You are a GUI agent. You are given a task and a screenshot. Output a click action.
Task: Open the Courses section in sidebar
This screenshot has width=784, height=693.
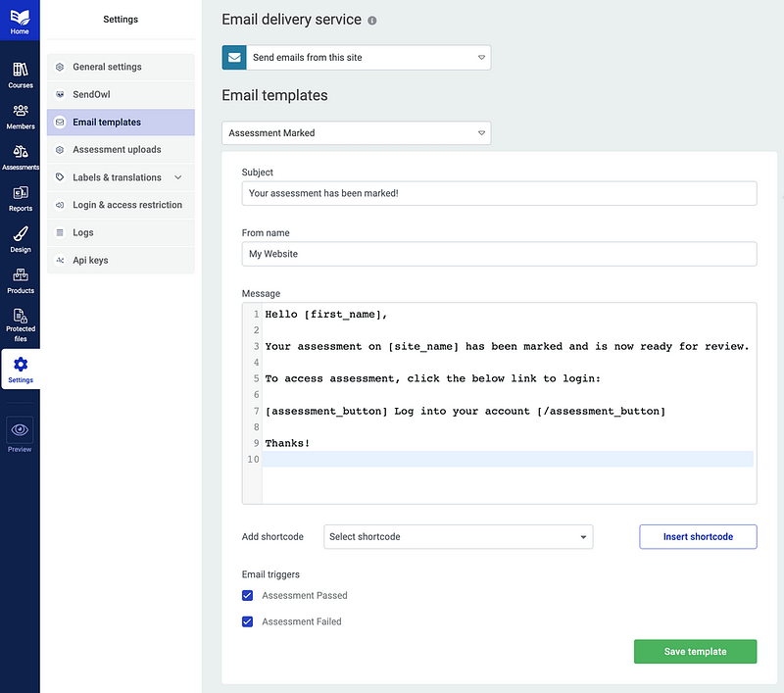20,74
